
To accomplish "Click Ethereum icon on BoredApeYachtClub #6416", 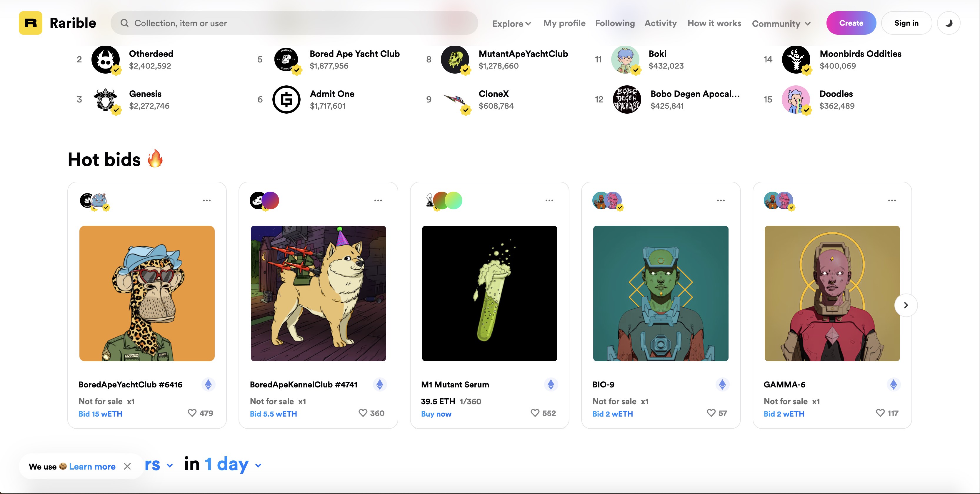I will [208, 384].
